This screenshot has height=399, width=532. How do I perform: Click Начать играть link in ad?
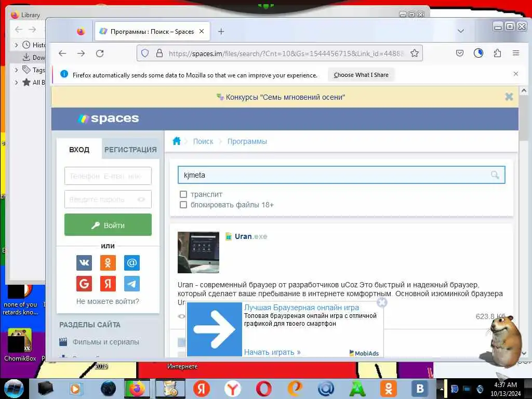pyautogui.click(x=272, y=352)
